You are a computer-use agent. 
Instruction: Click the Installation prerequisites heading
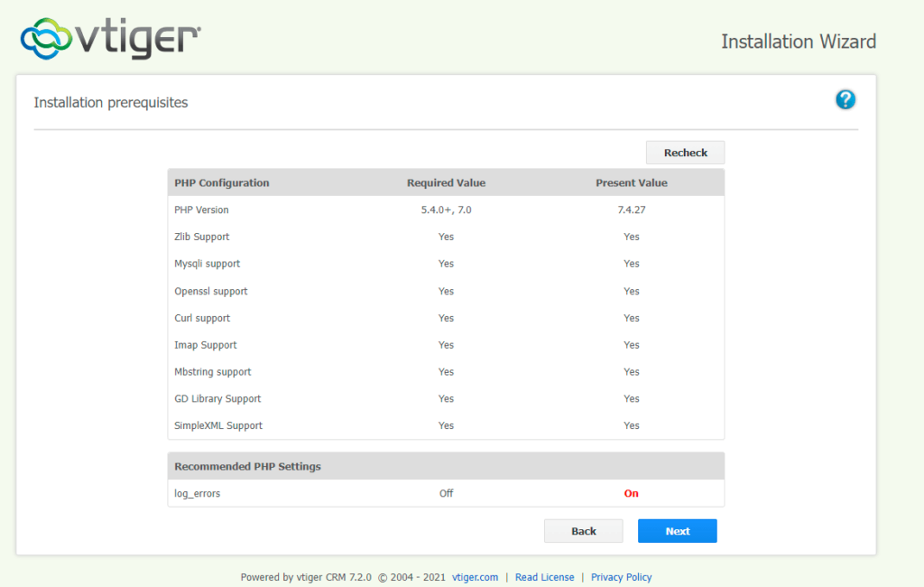click(111, 103)
